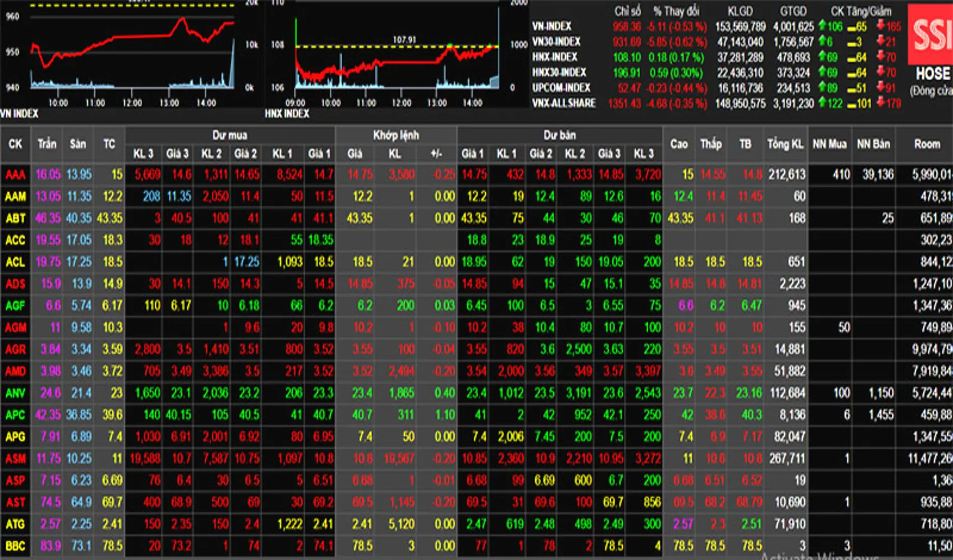Screen dimensions: 953x560
Task: Click AAA foreign sell value 39,136
Action: tap(878, 174)
